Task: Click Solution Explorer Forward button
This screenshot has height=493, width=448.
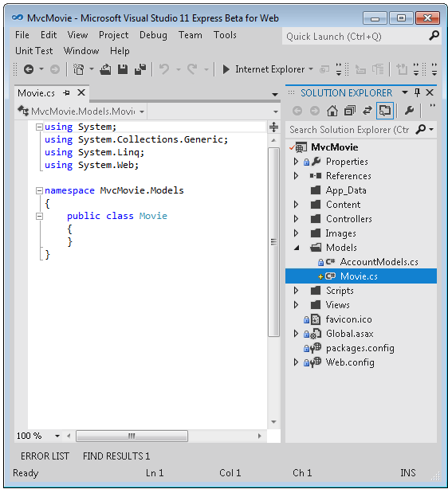Action: point(315,111)
